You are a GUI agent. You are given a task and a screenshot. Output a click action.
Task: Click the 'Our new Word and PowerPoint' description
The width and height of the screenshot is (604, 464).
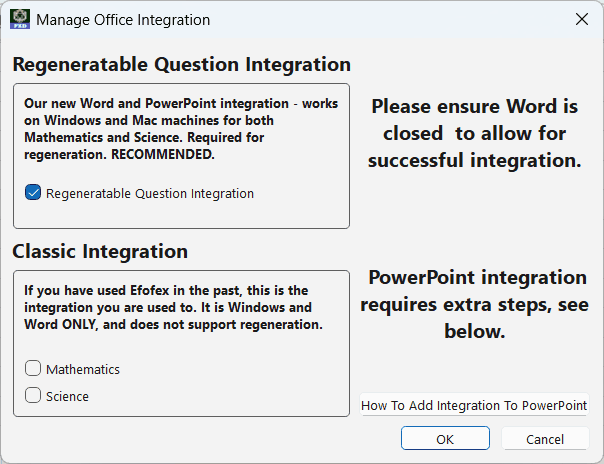pos(180,128)
